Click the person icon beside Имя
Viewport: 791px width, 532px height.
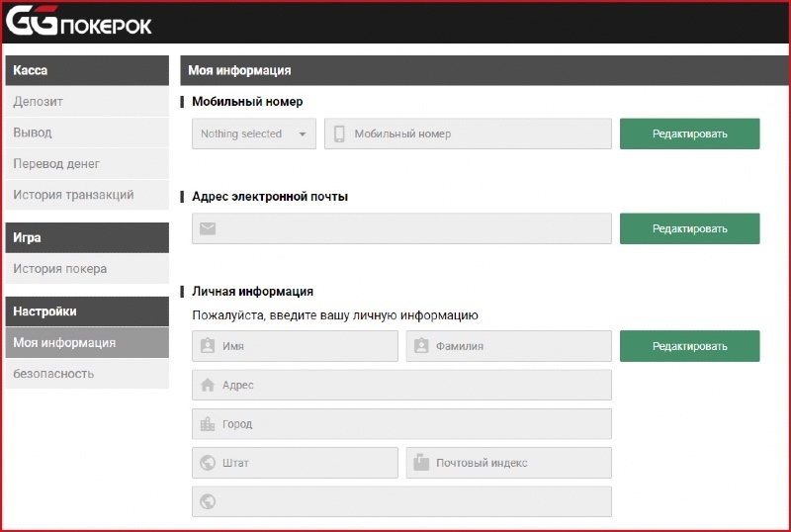click(208, 346)
